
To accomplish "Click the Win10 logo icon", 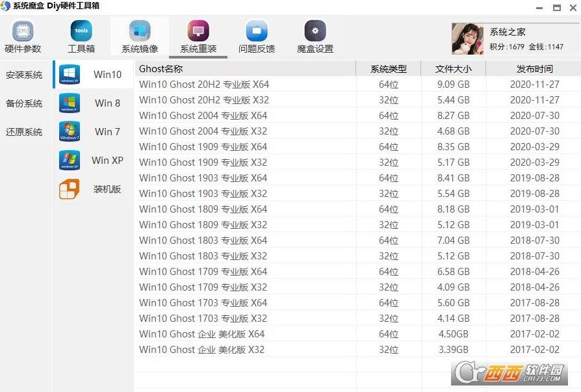I will [x=70, y=74].
